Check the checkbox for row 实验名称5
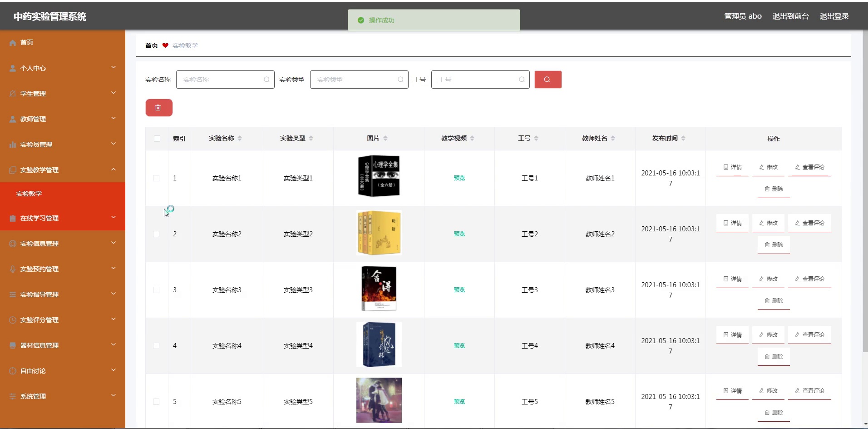 pos(156,402)
